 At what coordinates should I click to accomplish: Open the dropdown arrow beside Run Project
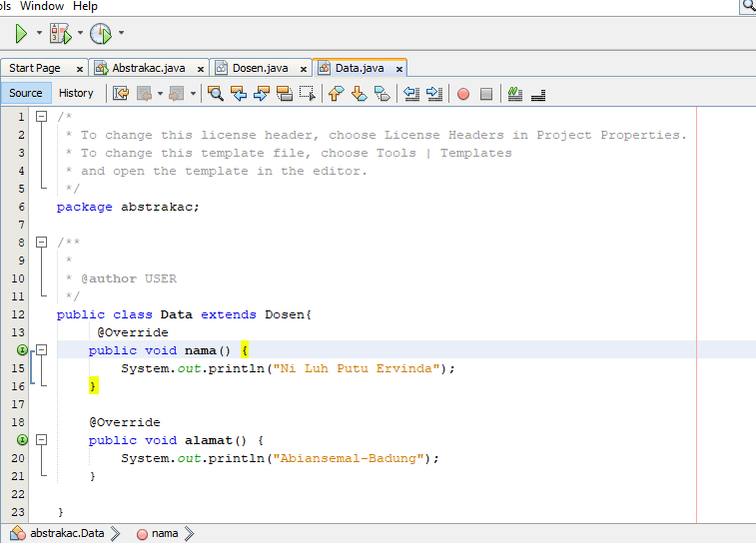[x=39, y=34]
